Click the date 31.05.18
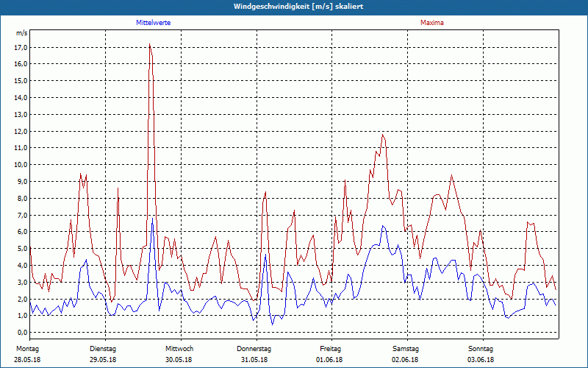 254,360
